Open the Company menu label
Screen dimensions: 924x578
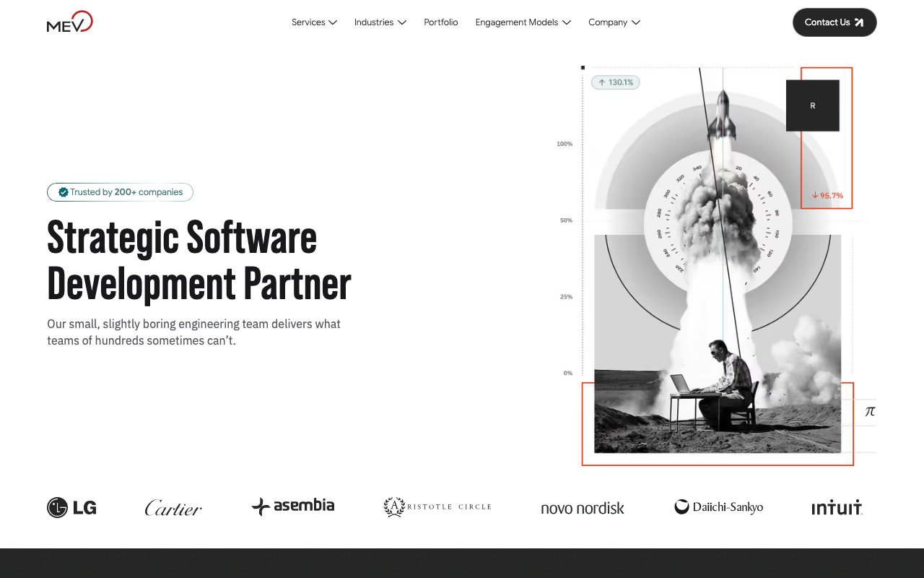(x=608, y=22)
